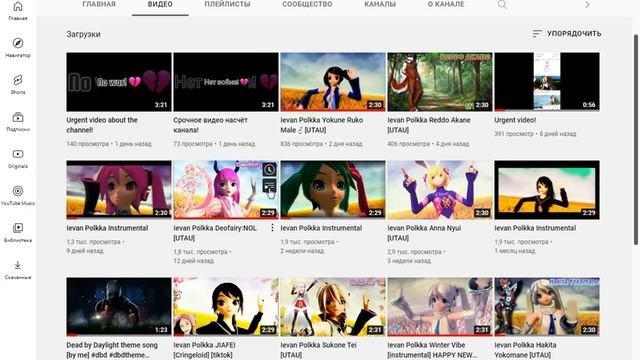This screenshot has width=640, height=360.
Task: Open title 'Ievan Polkka Winter Vibe'
Action: [x=432, y=350]
